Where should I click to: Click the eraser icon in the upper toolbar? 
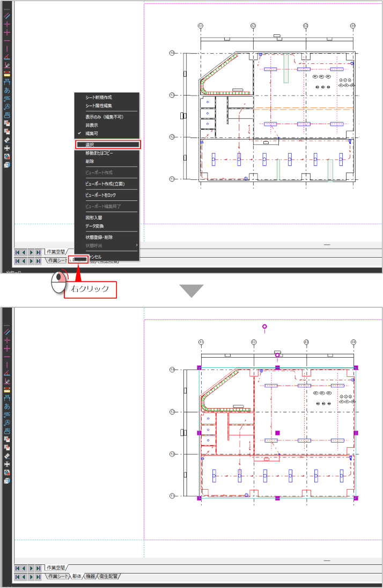(8, 140)
